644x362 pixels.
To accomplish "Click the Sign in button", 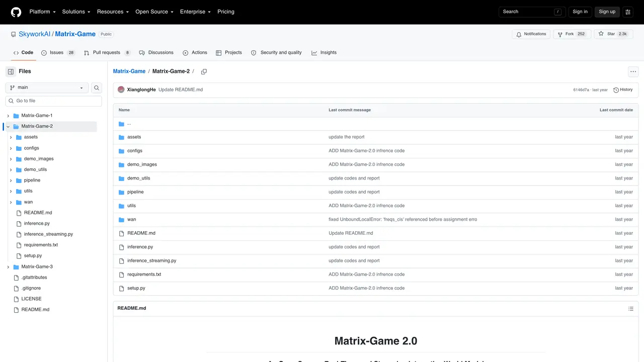I will (580, 12).
